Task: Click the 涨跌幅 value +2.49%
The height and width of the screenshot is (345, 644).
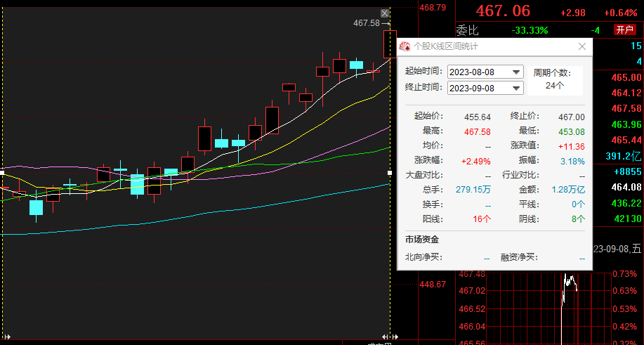Action: tap(476, 161)
